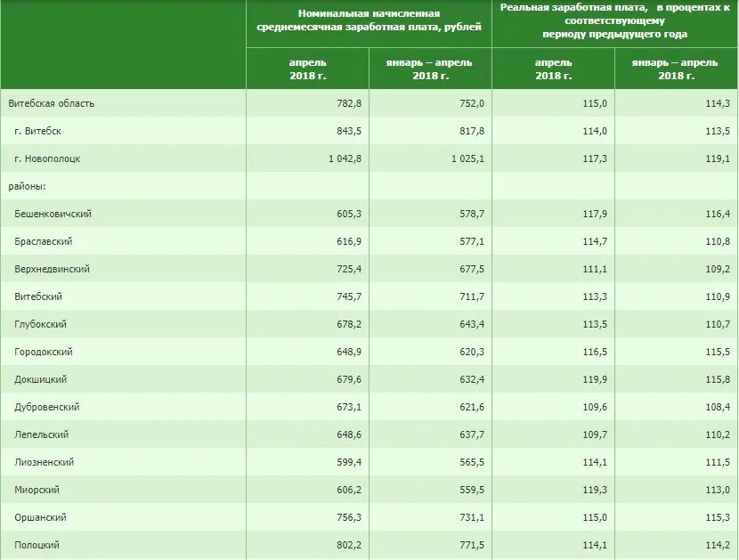Click the Витебская область row label
Image resolution: width=739 pixels, height=560 pixels.
52,103
